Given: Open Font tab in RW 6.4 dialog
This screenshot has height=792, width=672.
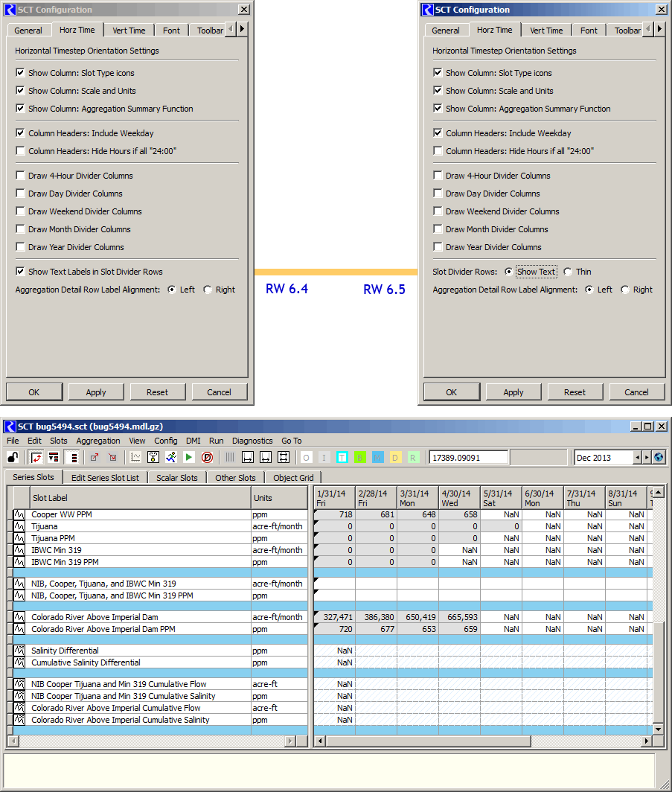Looking at the screenshot, I should point(171,31).
